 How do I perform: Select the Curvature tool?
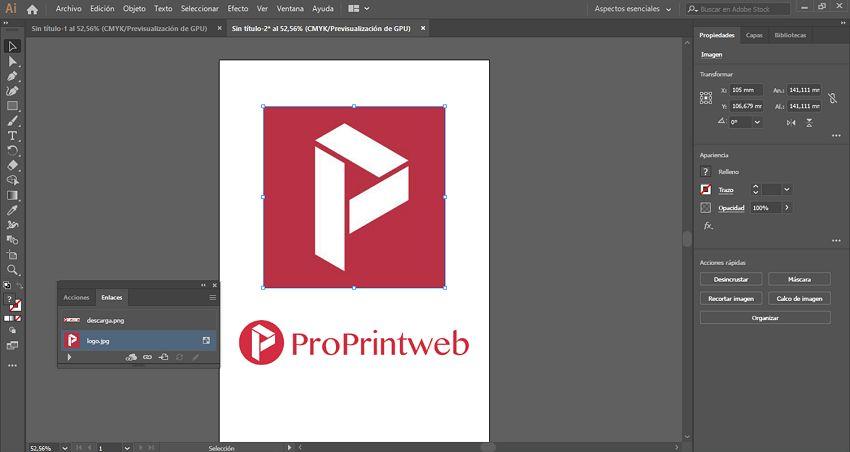pos(12,91)
